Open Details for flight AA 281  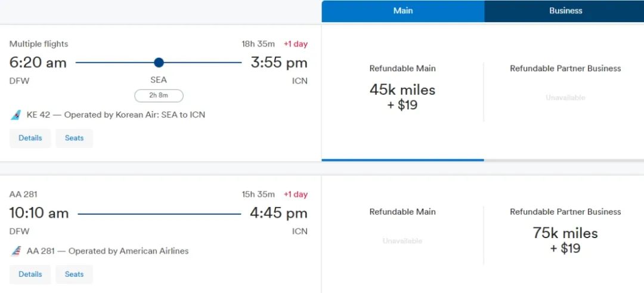click(30, 275)
